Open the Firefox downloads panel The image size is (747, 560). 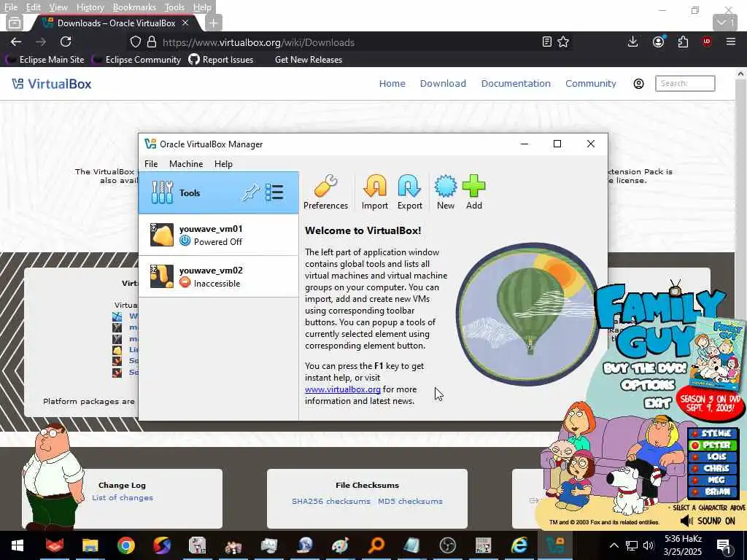point(632,42)
